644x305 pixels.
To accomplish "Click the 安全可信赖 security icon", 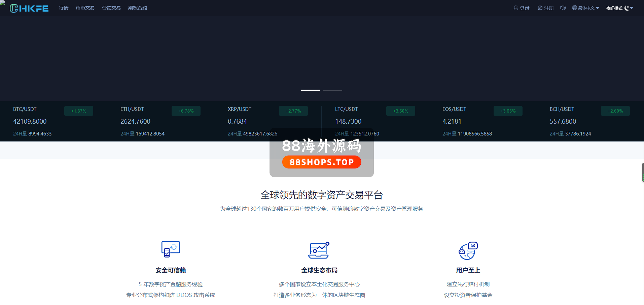I will tap(171, 249).
